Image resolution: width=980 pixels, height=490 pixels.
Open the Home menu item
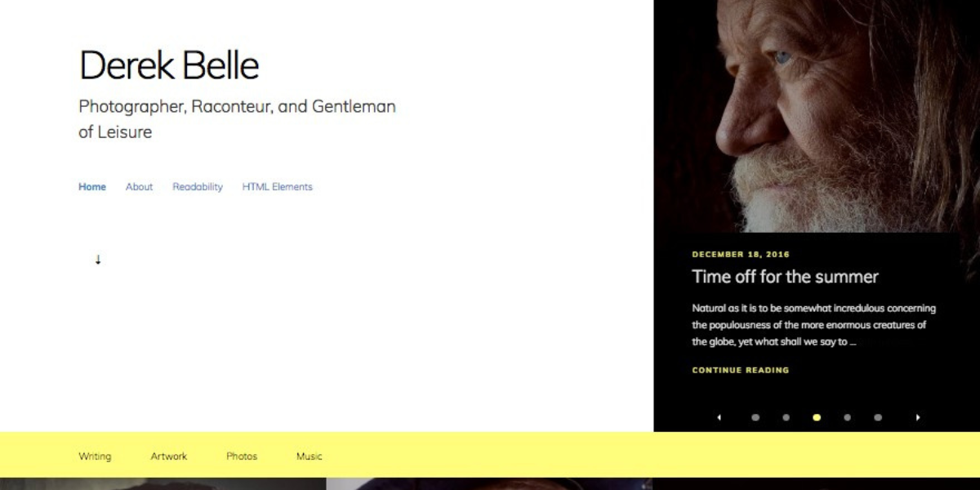pos(92,187)
